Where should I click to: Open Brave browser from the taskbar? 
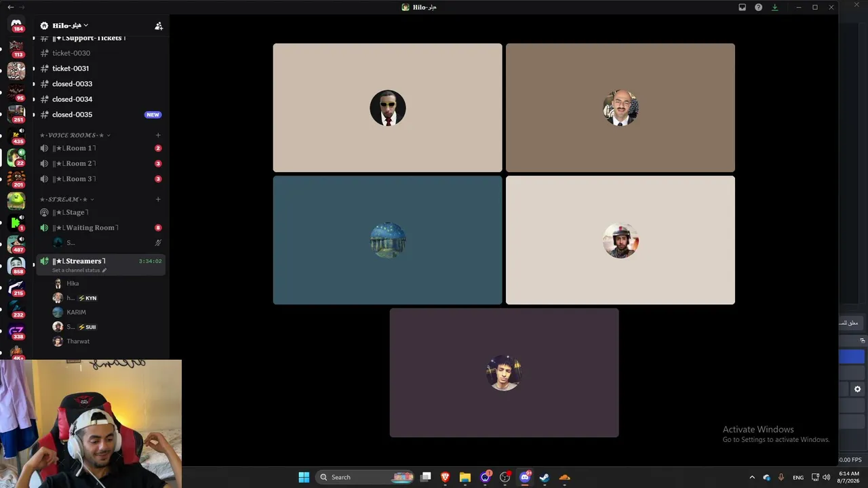446,477
